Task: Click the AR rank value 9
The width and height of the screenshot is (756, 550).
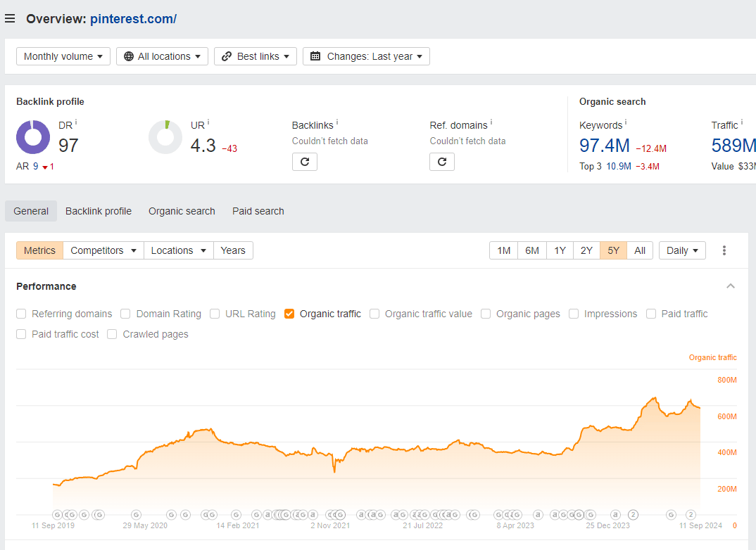Action: [36, 166]
